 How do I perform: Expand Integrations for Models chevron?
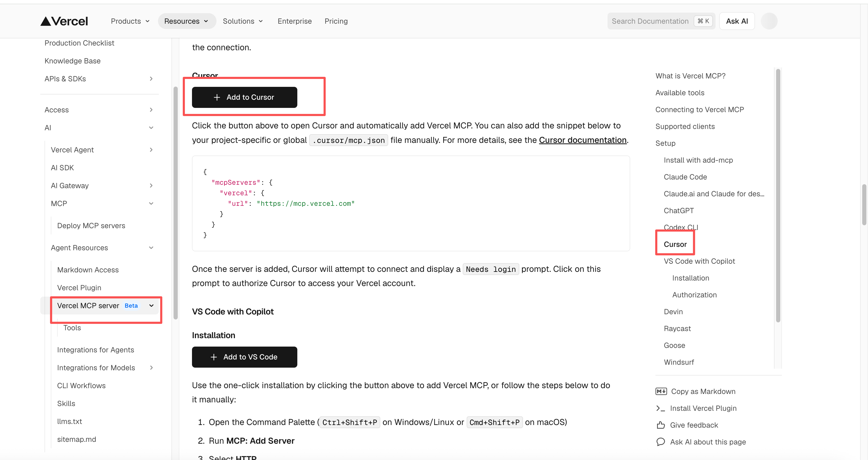[151, 368]
